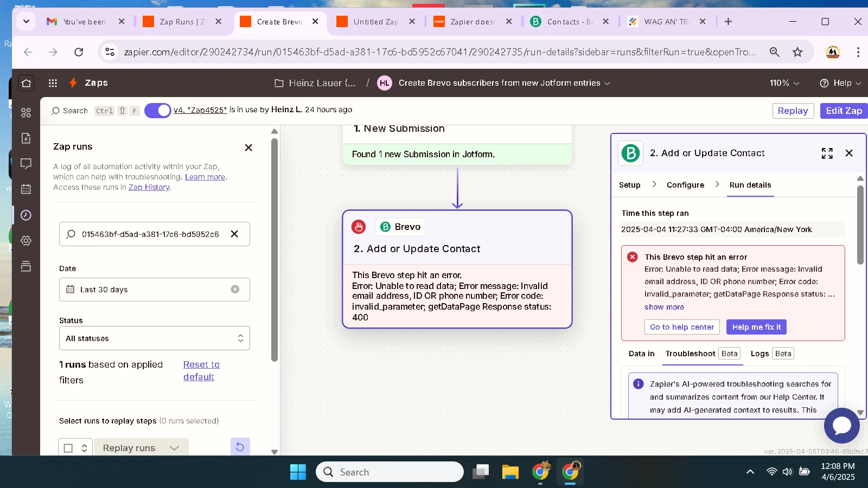868x488 pixels.
Task: Open site information icon in address bar
Action: tap(110, 52)
